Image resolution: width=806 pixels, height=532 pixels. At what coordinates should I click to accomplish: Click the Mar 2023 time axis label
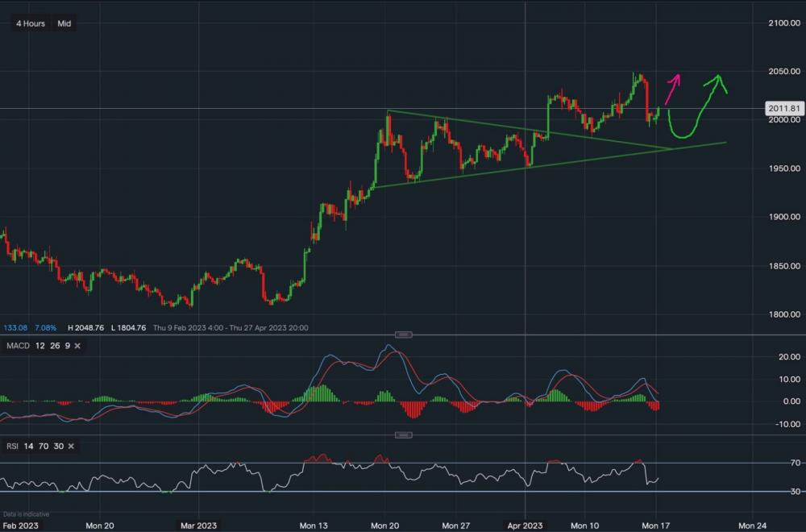point(197,525)
